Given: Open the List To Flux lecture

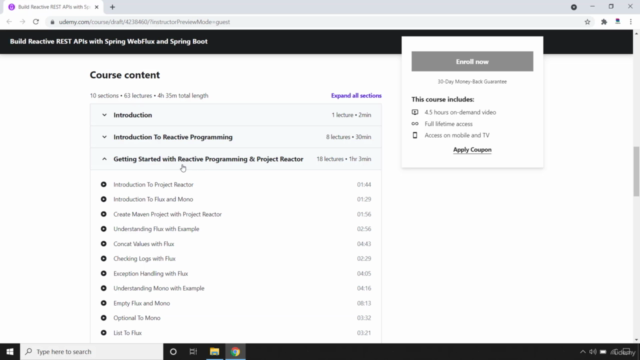Looking at the screenshot, I should (x=127, y=333).
